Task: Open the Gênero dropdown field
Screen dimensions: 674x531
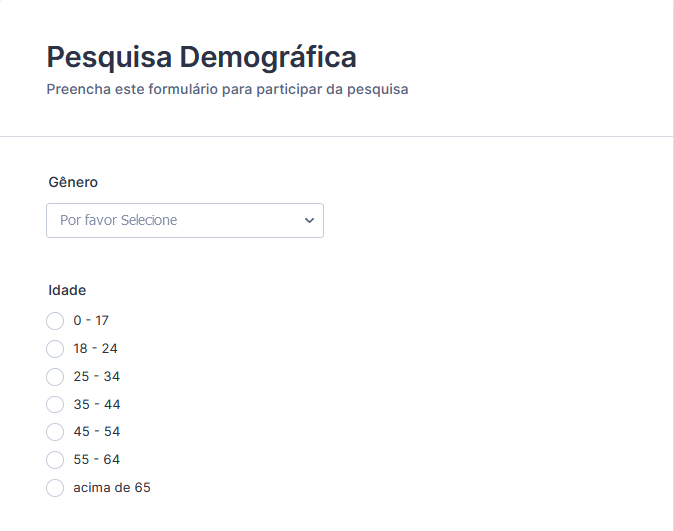Action: coord(184,221)
